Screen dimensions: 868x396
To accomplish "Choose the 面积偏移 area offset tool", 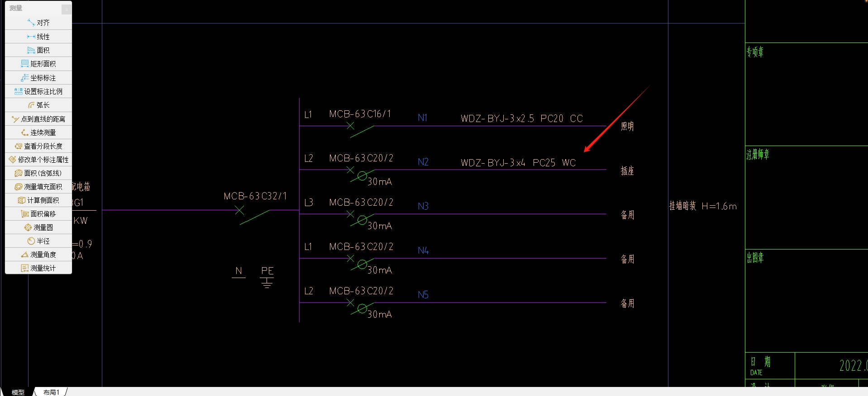I will pyautogui.click(x=38, y=214).
